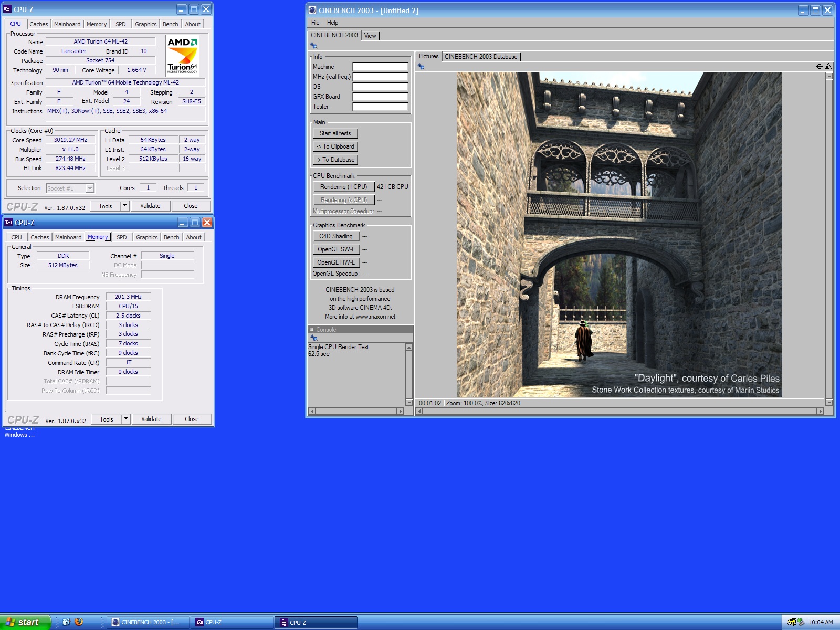Click To Database button
Viewport: 840px width, 630px height.
click(335, 160)
